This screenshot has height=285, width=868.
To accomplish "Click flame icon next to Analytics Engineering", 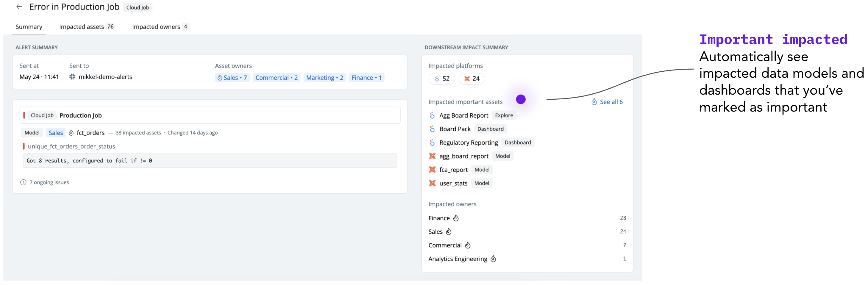I will point(493,259).
